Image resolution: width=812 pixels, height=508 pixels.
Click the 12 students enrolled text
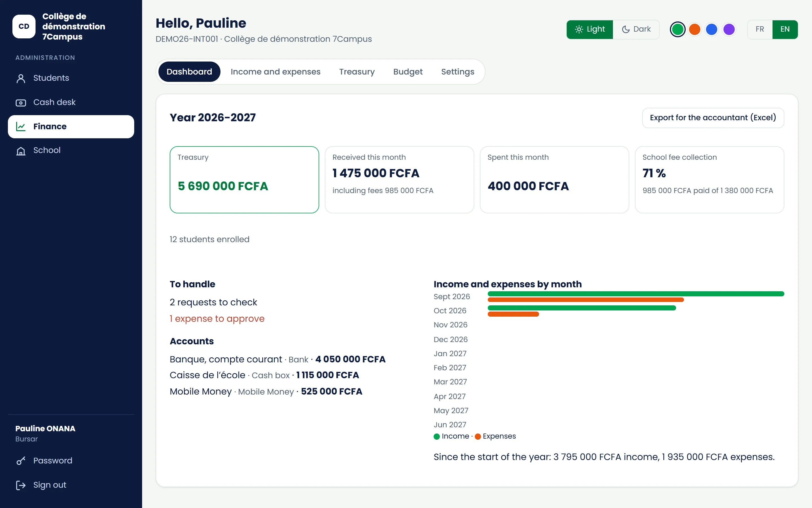tap(209, 239)
